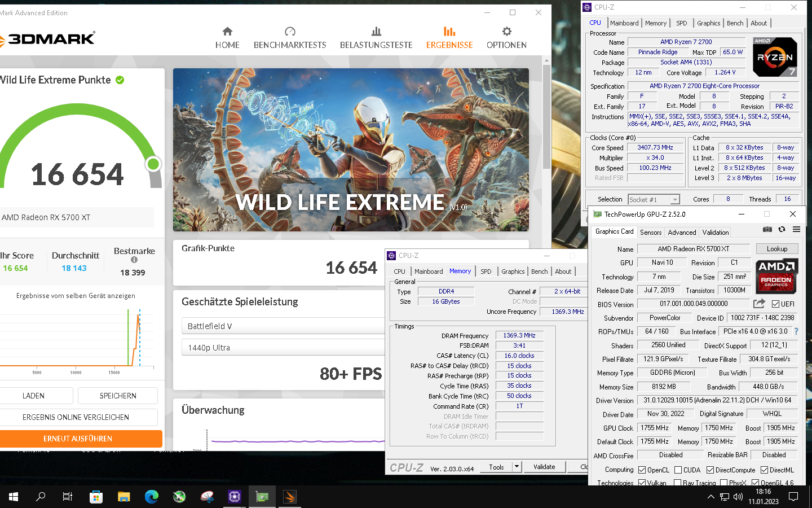This screenshot has width=812, height=508.
Task: Click the GPU Name field AMD Radeon RX 5700 XT
Action: tap(693, 249)
